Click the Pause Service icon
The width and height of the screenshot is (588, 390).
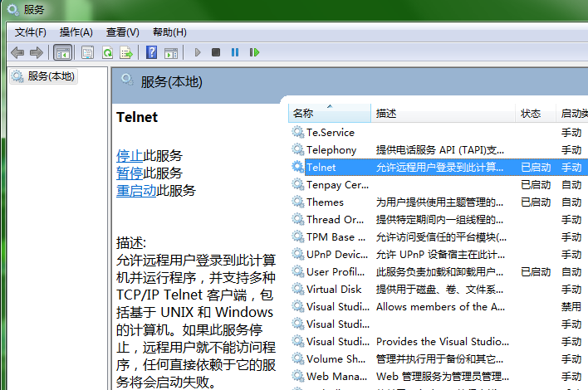pos(235,52)
